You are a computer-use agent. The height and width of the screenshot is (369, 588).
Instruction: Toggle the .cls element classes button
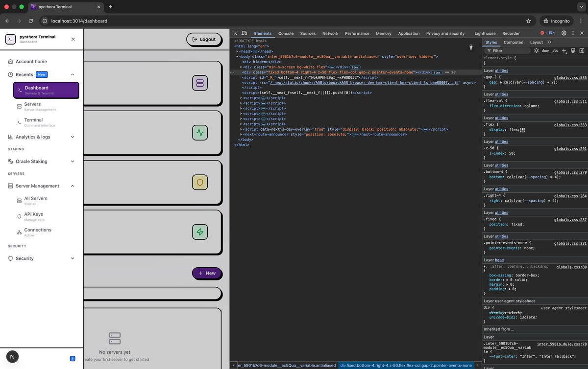pyautogui.click(x=555, y=50)
